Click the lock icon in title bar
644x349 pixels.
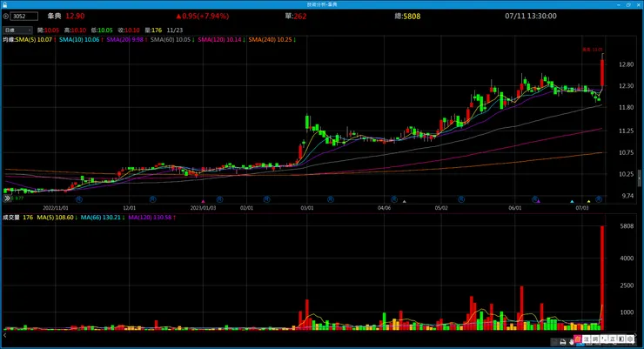5,4
